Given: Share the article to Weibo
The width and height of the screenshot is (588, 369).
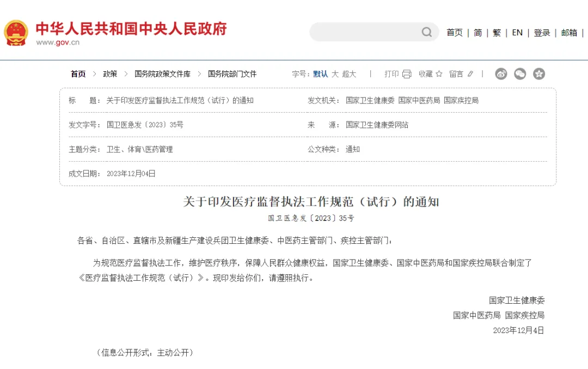Looking at the screenshot, I should point(501,73).
